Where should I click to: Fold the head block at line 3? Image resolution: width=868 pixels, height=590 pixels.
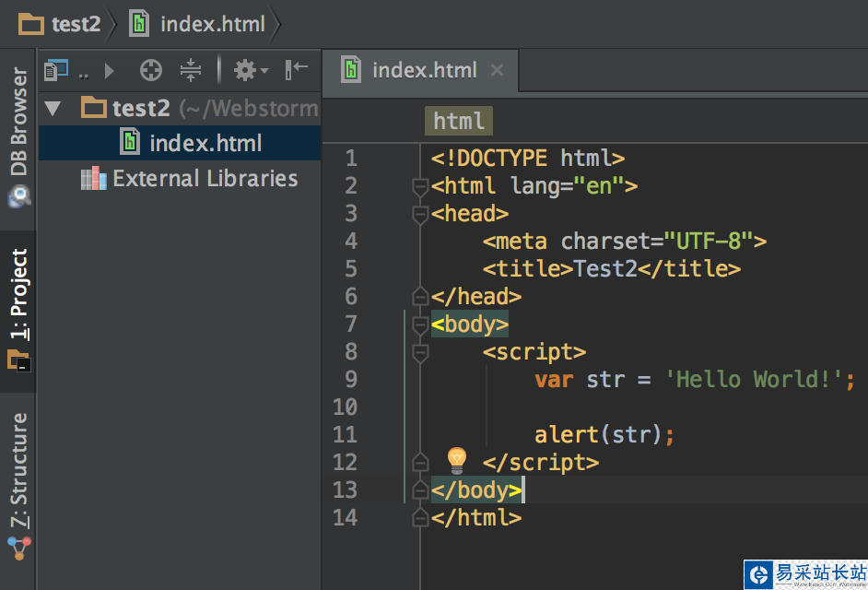click(x=420, y=214)
